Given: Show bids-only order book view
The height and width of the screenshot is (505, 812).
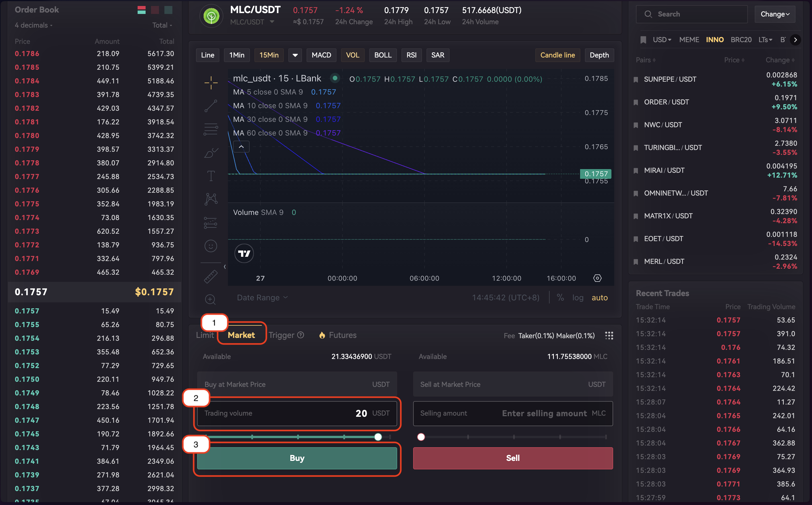Looking at the screenshot, I should [168, 10].
